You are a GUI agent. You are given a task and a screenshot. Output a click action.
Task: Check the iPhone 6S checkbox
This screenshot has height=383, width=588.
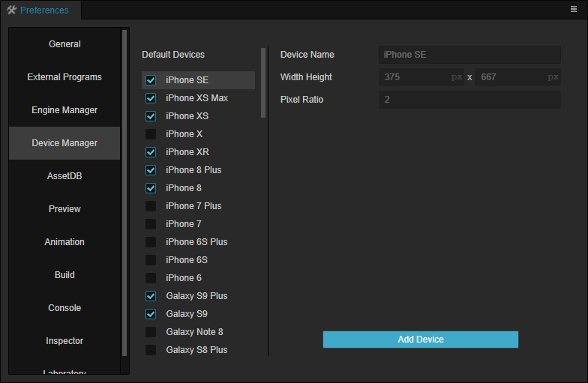point(151,260)
